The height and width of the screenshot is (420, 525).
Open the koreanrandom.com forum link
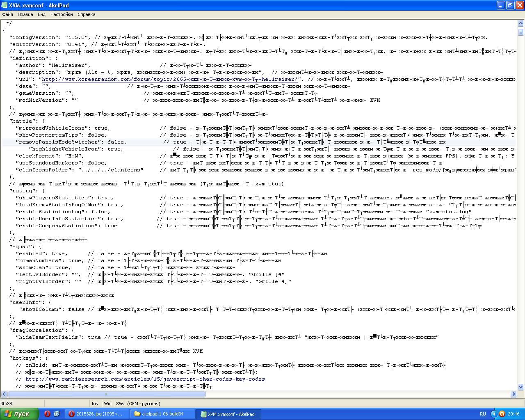coord(170,79)
